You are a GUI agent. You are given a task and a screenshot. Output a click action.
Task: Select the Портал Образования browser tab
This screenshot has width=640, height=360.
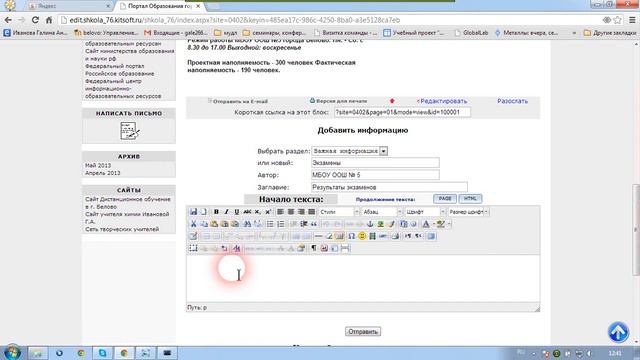point(159,6)
